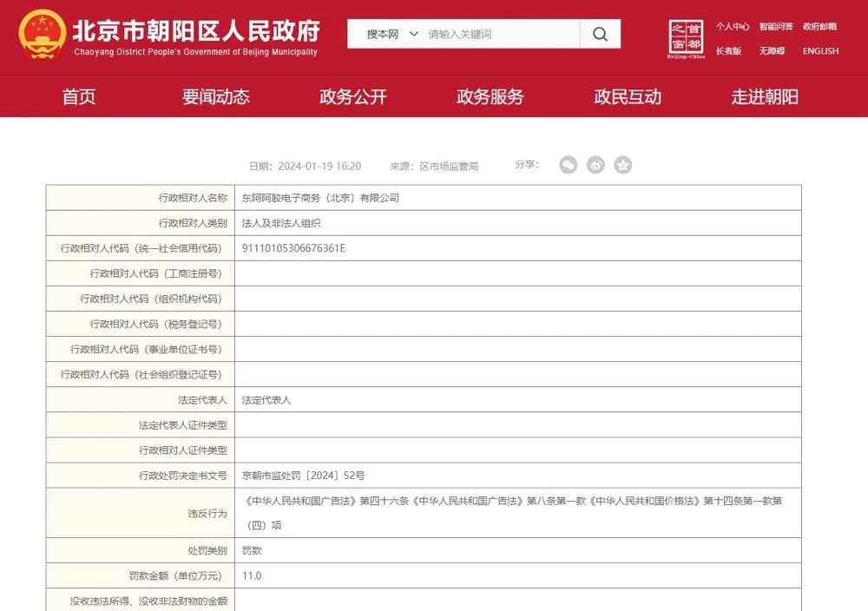Open the 政务服务 menu item
The width and height of the screenshot is (868, 611).
click(x=490, y=97)
